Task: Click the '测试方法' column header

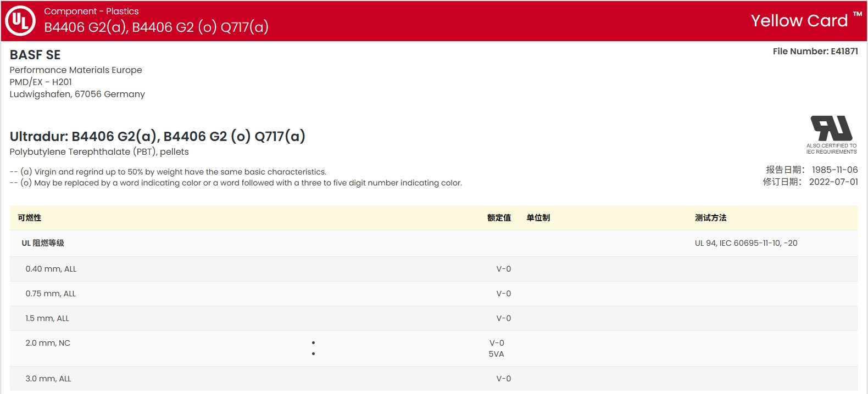Action: 710,218
